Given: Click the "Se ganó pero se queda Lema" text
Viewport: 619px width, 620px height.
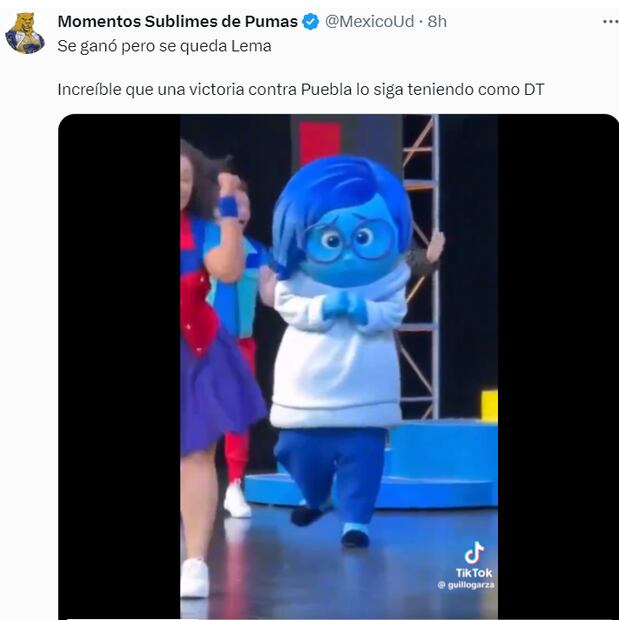Looking at the screenshot, I should [x=164, y=46].
